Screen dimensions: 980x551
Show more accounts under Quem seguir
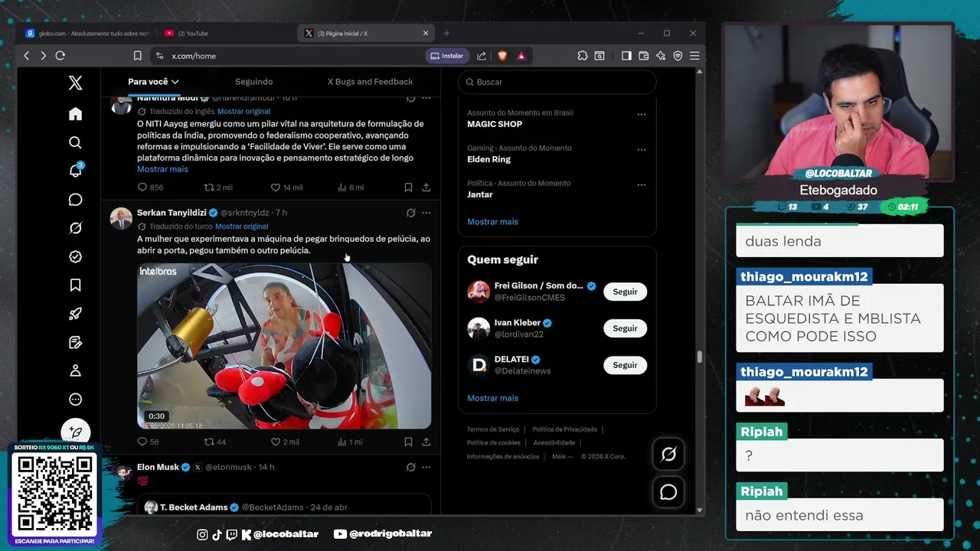tap(492, 398)
